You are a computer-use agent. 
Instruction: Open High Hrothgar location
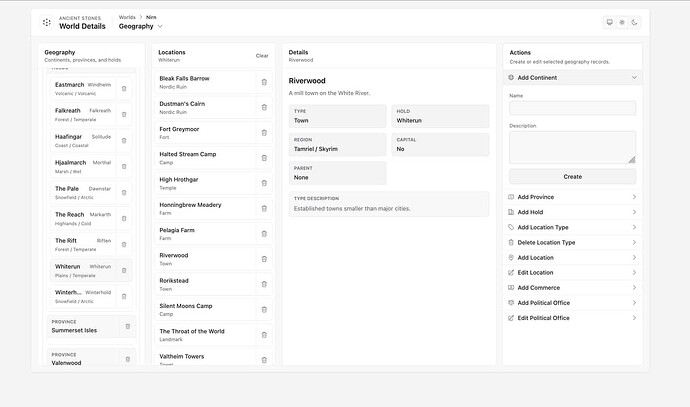click(206, 183)
